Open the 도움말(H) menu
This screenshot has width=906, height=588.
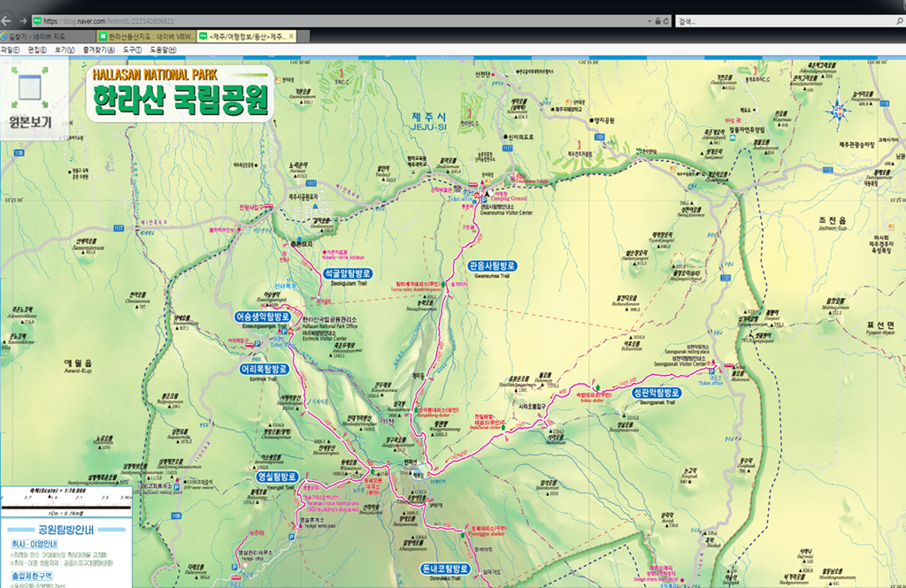click(x=164, y=50)
